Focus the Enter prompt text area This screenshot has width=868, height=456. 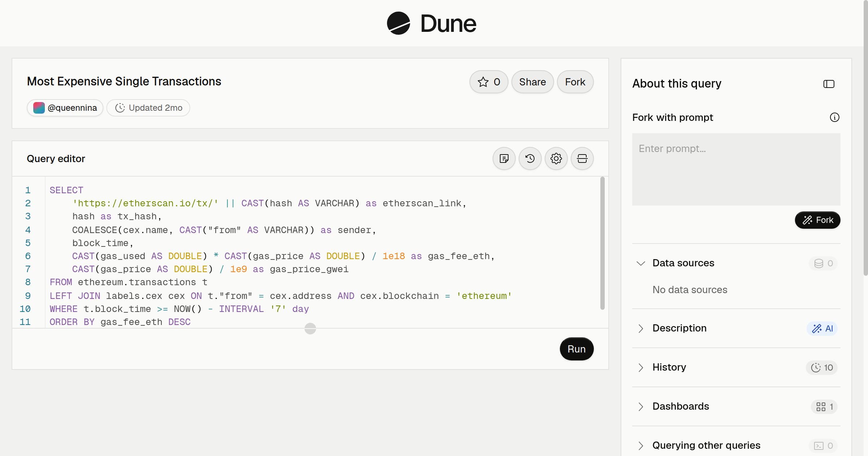736,169
